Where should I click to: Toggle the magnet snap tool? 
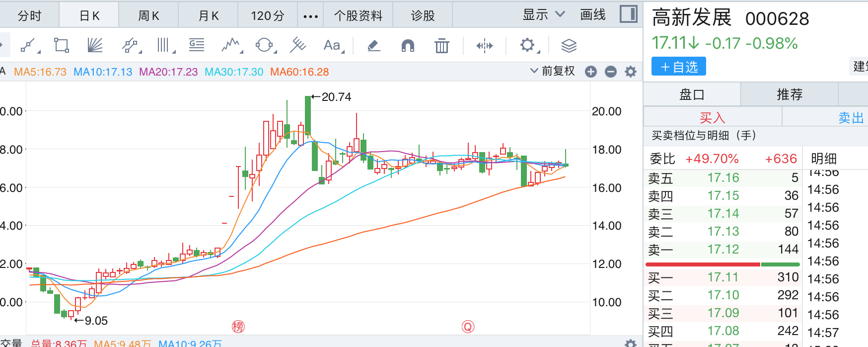[x=408, y=46]
